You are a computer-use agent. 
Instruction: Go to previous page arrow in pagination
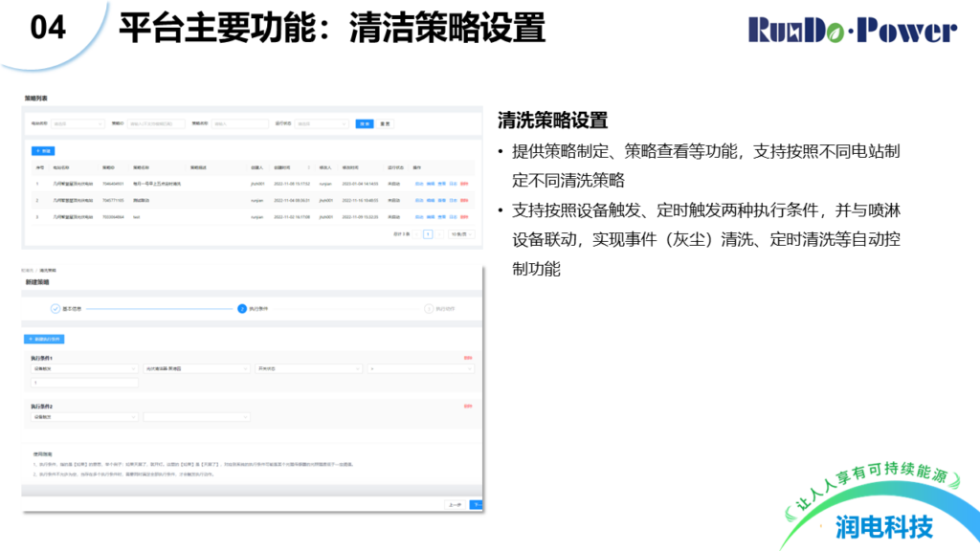pyautogui.click(x=417, y=234)
